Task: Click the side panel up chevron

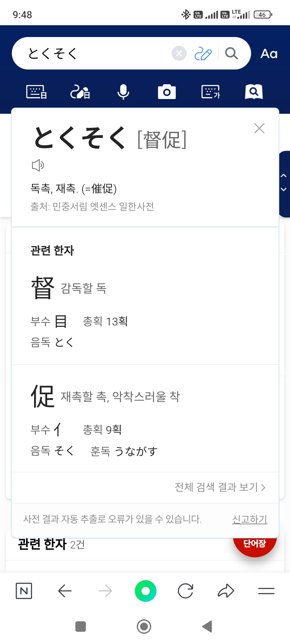Action: pyautogui.click(x=284, y=176)
